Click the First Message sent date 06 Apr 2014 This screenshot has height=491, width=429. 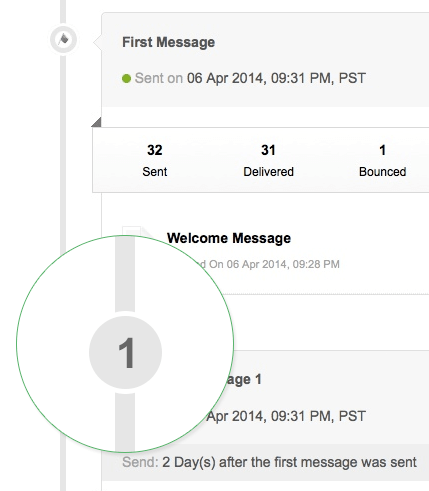tap(276, 78)
